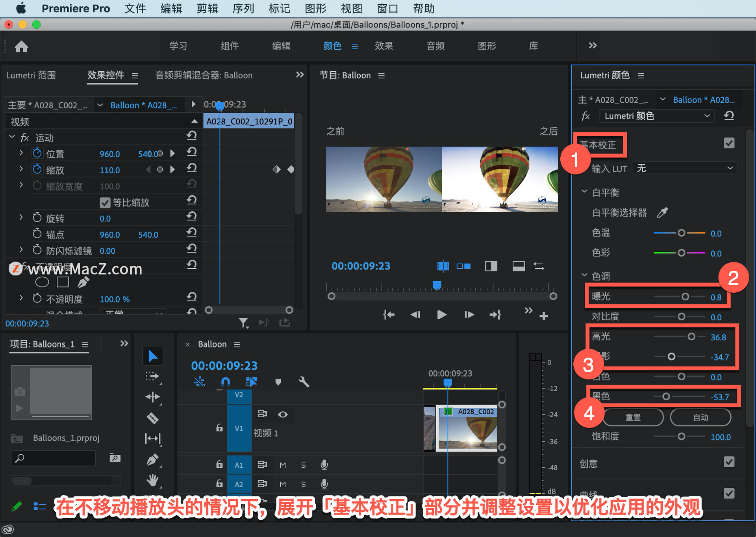
Task: Switch to the 音频剪辑混合器 tab
Action: pyautogui.click(x=204, y=75)
